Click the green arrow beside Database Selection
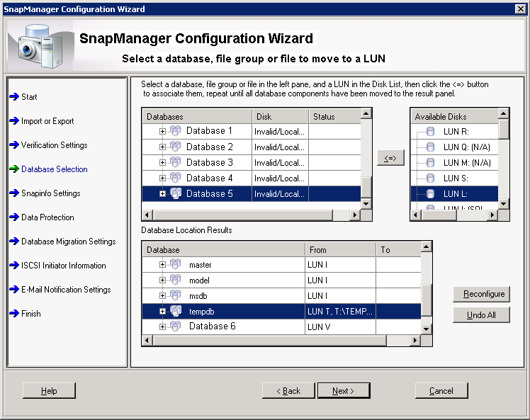The height and width of the screenshot is (420, 530). click(x=14, y=169)
